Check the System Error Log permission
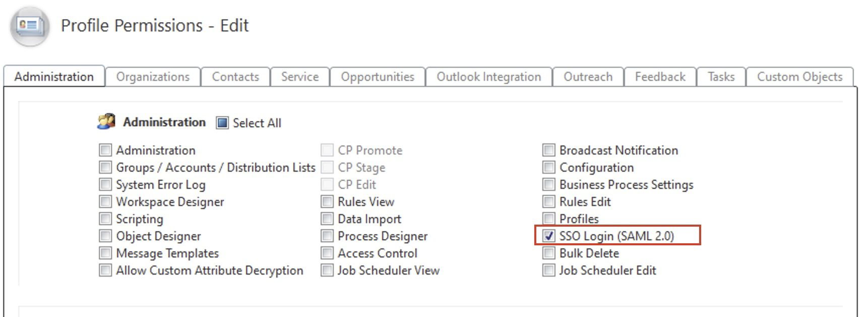The image size is (868, 317). (105, 184)
